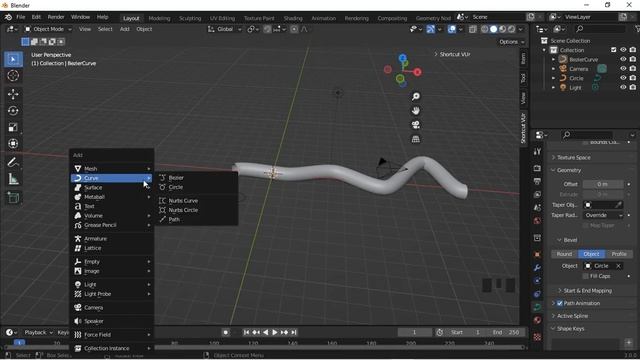640x360 pixels.
Task: Clear bevel object Circle with X
Action: (618, 266)
